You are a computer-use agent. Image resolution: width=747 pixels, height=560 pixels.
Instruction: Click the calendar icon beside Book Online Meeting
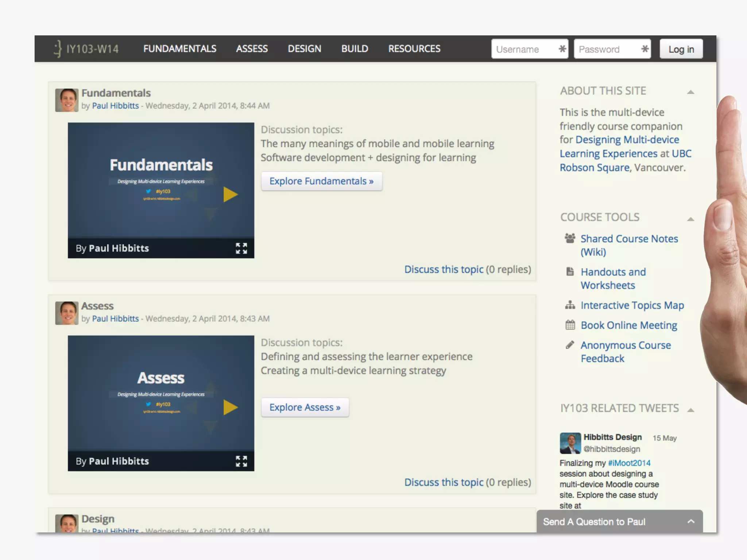pyautogui.click(x=570, y=324)
